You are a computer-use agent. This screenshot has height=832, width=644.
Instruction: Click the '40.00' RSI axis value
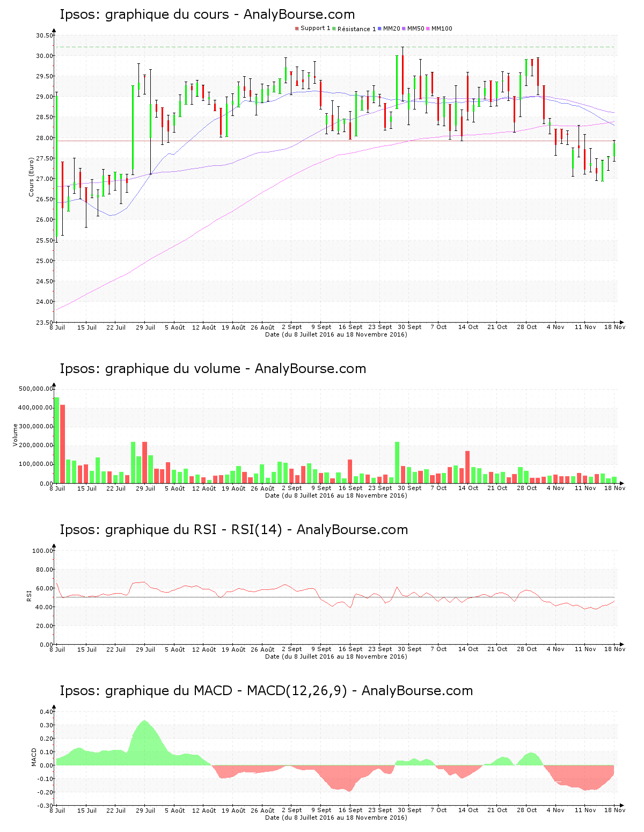(x=45, y=607)
